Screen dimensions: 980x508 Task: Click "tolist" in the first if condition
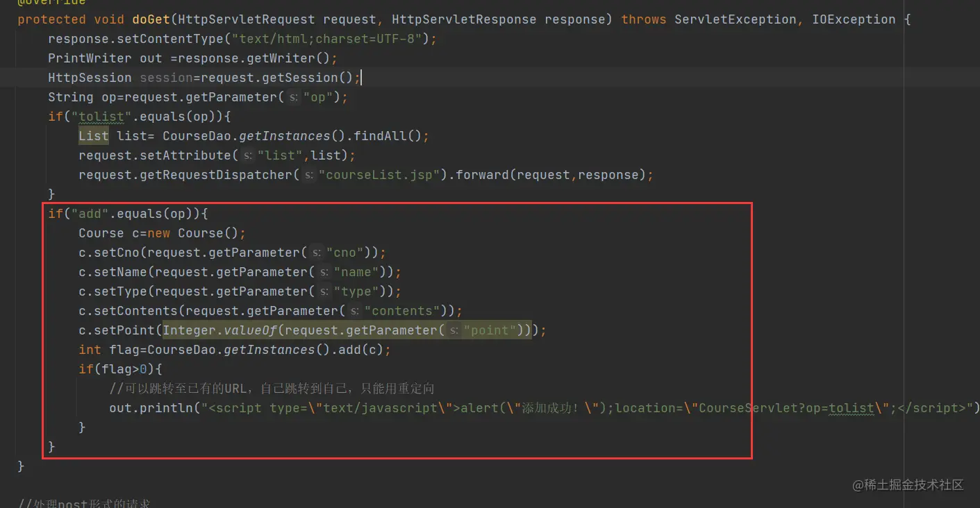click(x=101, y=117)
